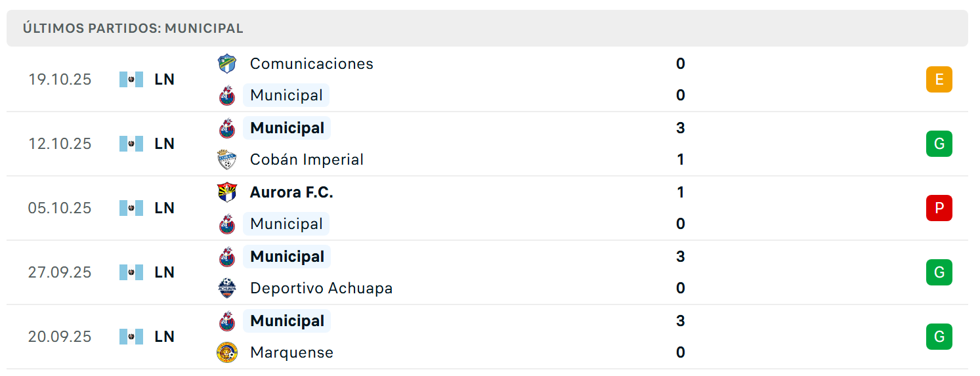Click green G badge for Marquense match
This screenshot has width=980, height=376.
(x=939, y=337)
